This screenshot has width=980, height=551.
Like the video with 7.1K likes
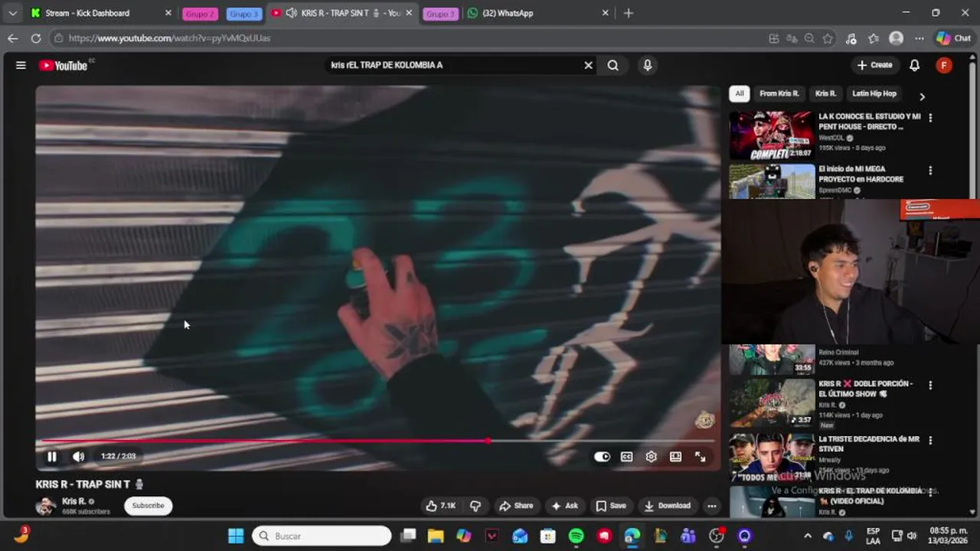click(x=440, y=506)
